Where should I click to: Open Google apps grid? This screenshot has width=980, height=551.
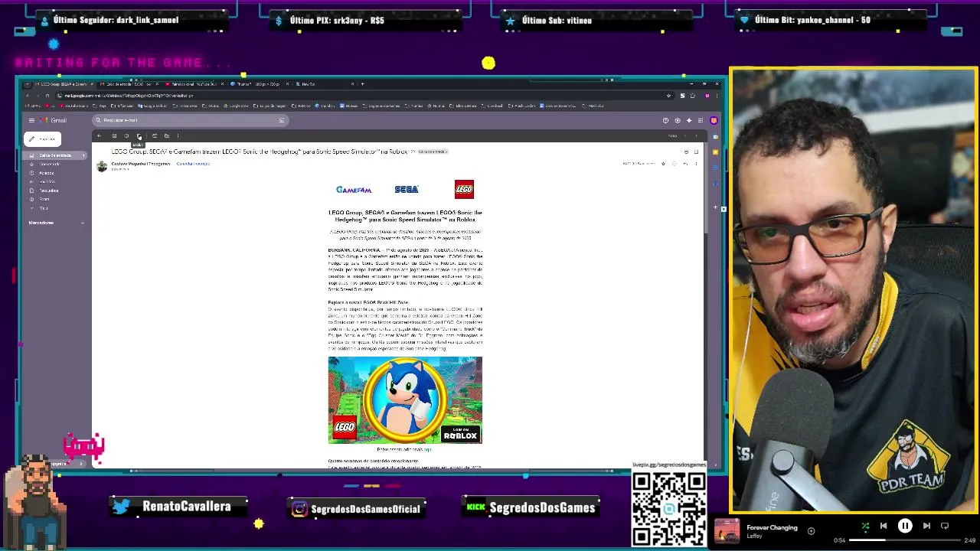coord(701,120)
